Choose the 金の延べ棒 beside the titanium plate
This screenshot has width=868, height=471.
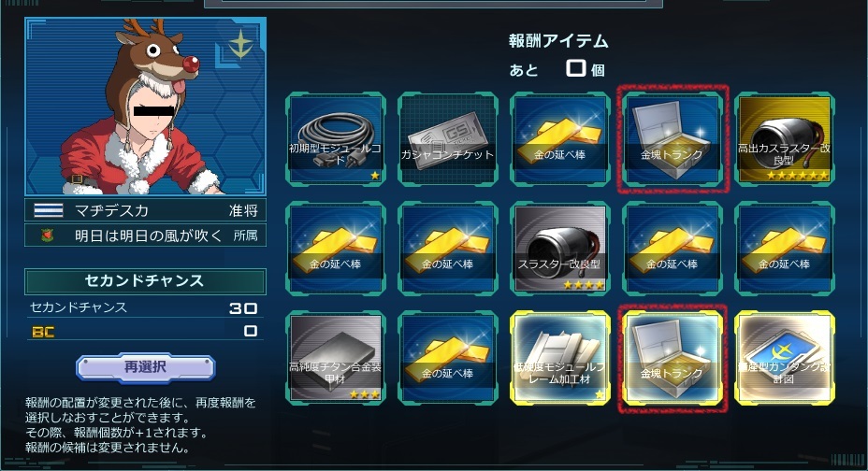pos(448,358)
